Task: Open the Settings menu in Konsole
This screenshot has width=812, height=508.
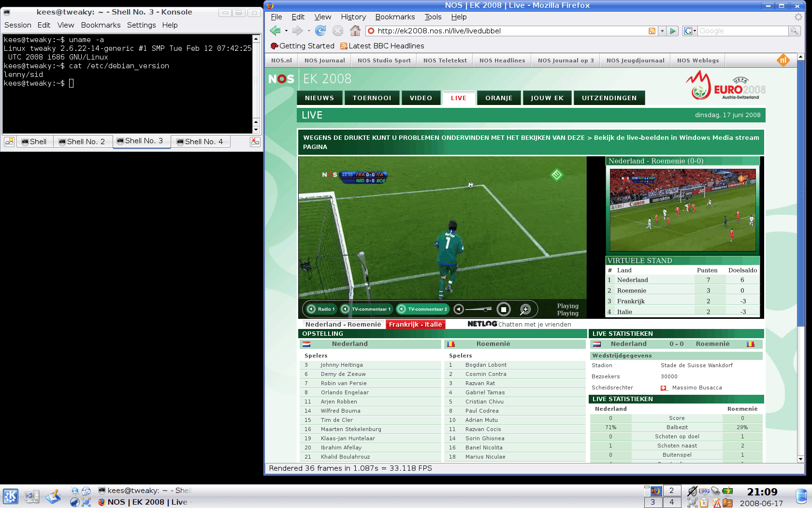Action: pyautogui.click(x=142, y=25)
